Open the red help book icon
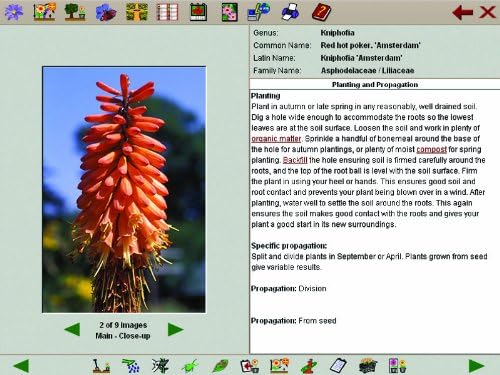 tap(322, 12)
